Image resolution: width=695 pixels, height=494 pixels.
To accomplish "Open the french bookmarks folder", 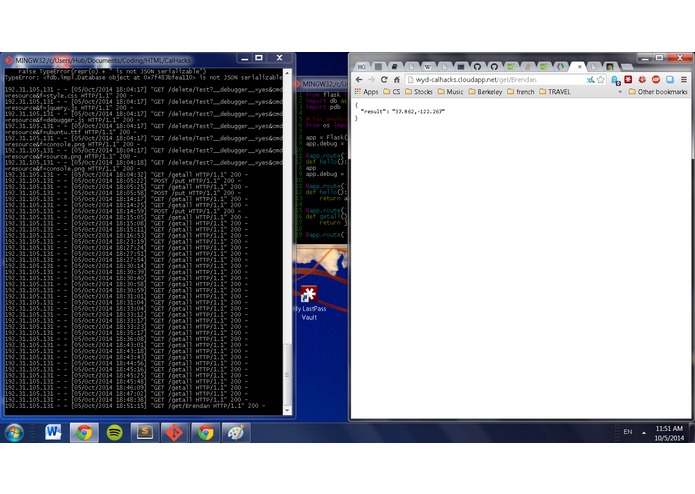I will 520,92.
